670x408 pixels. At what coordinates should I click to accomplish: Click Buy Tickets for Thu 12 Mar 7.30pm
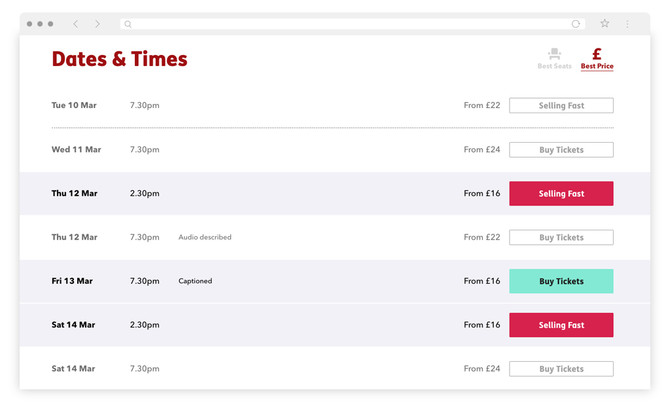pyautogui.click(x=561, y=238)
